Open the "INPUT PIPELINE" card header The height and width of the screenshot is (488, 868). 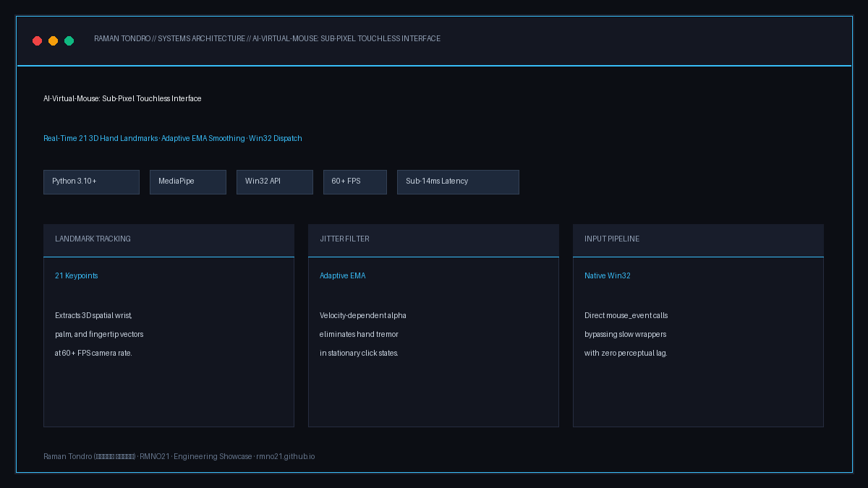(698, 240)
